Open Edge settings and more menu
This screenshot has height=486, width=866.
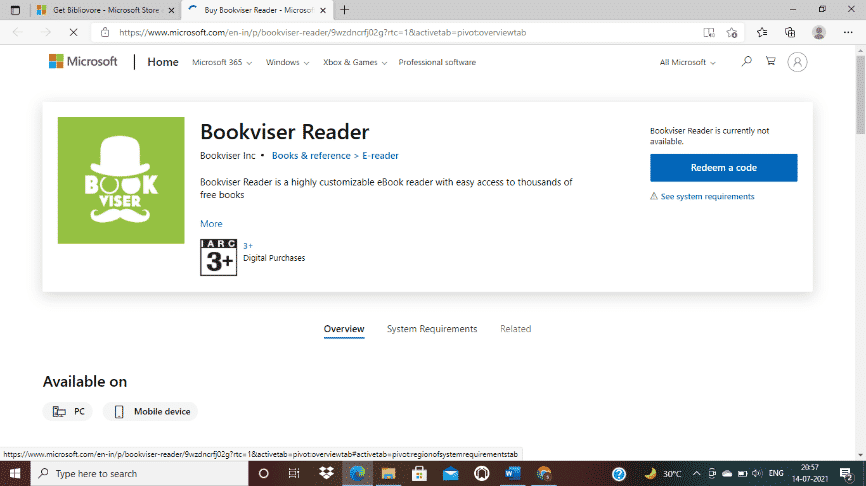point(848,33)
